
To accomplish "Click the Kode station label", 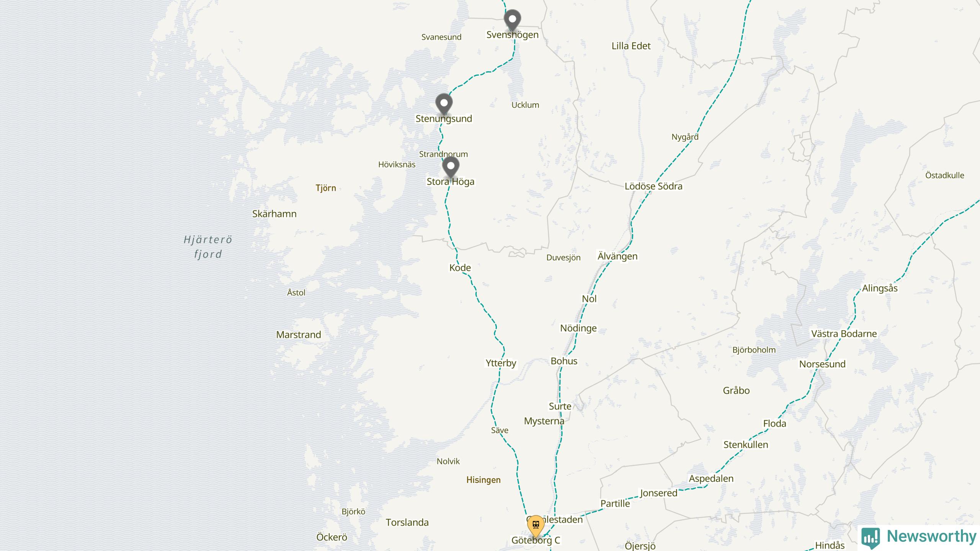I will [460, 268].
